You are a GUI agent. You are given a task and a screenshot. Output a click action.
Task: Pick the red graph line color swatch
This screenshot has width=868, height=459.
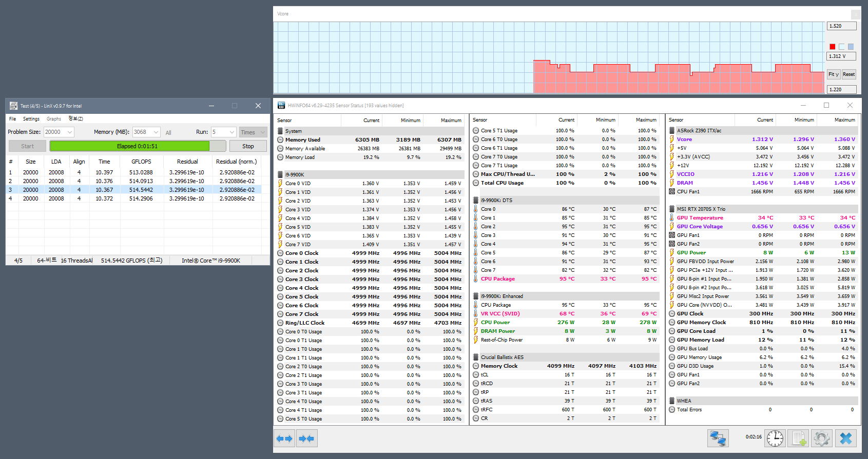click(833, 47)
